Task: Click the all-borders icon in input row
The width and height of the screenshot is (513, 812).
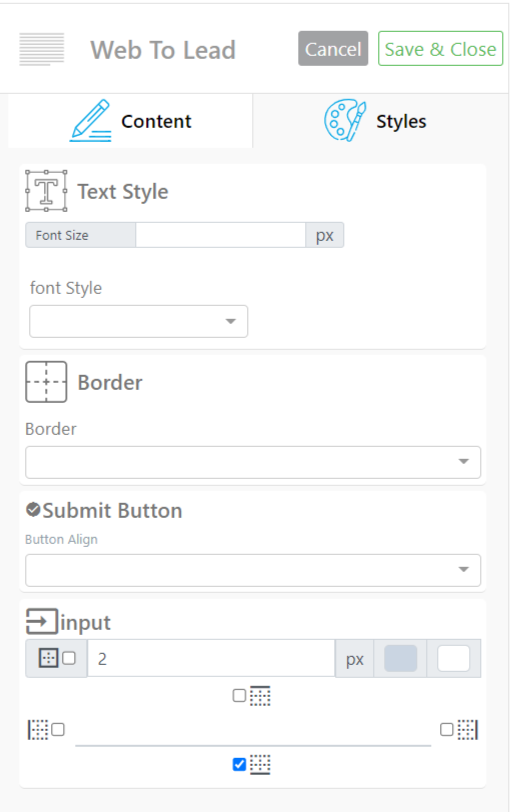Action: 49,658
